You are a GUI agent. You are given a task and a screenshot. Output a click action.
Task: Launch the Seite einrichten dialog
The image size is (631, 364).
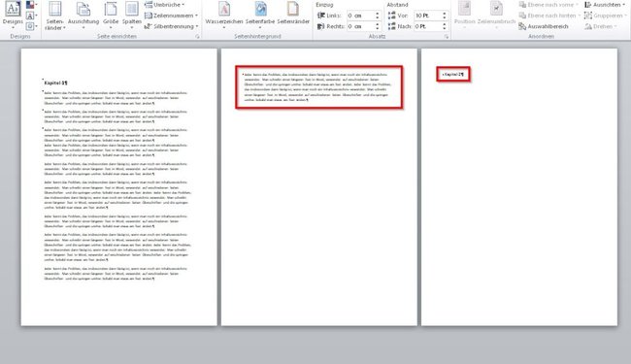(197, 37)
